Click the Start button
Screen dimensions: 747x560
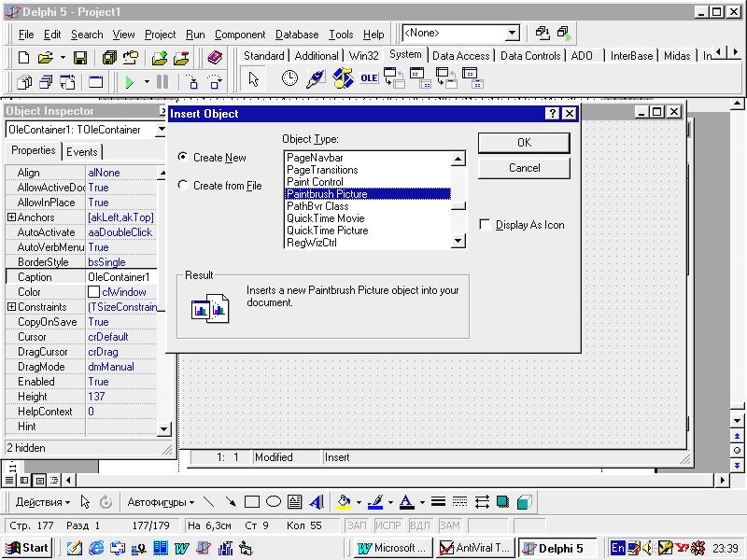(x=27, y=548)
